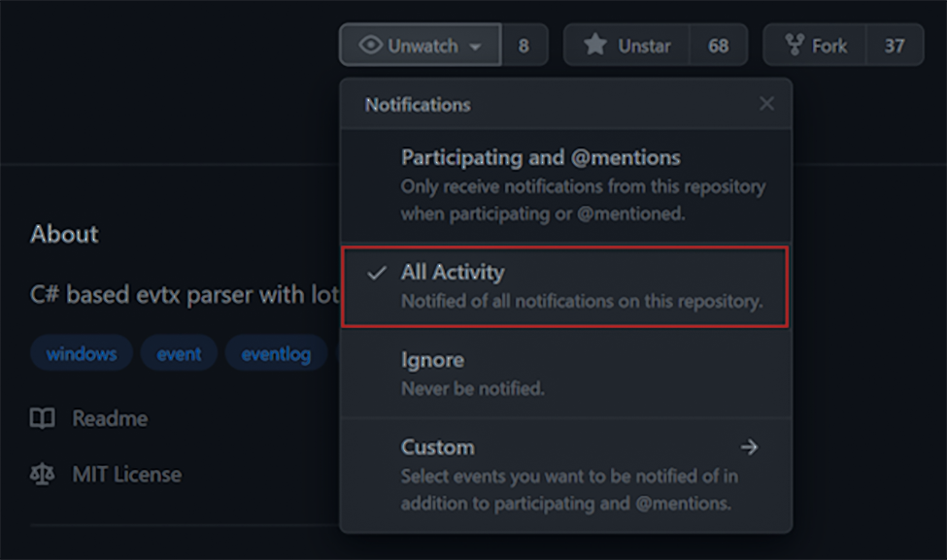This screenshot has height=560, width=947.
Task: Open the eventlog topic tag
Action: pos(277,353)
